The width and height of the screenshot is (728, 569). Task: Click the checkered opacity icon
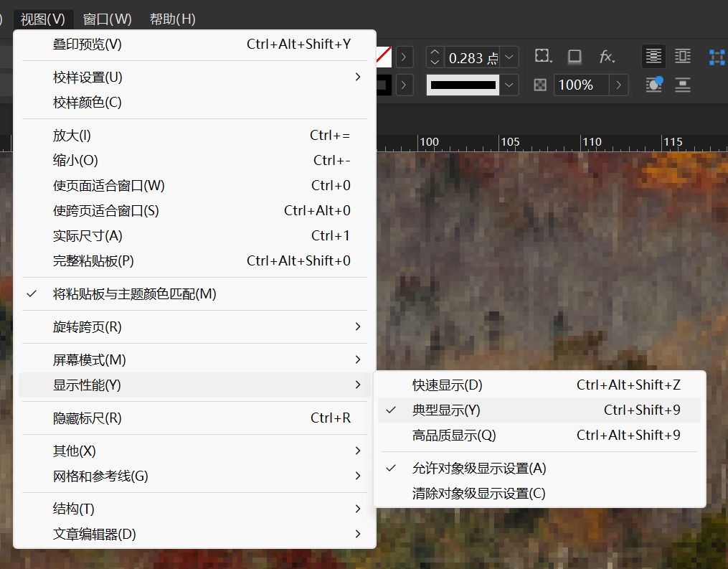click(x=539, y=85)
